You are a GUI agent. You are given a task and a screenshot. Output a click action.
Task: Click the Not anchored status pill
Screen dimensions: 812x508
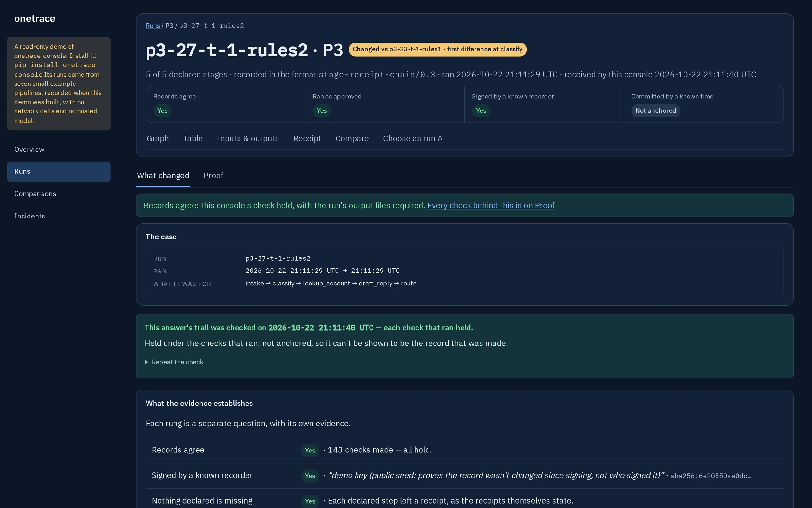pos(655,111)
